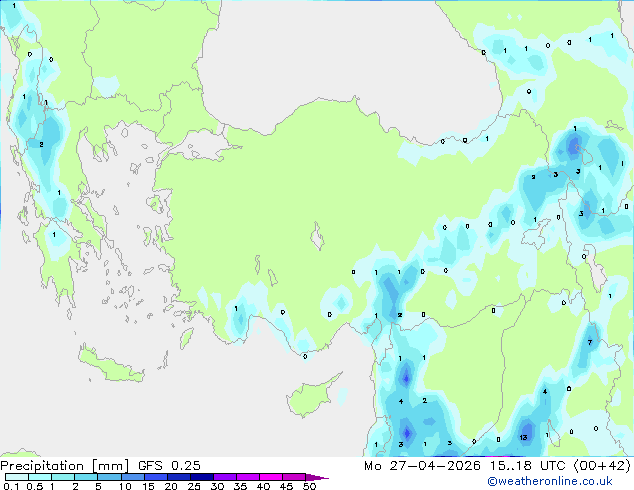Click the legend label '40'

[x=263, y=486]
